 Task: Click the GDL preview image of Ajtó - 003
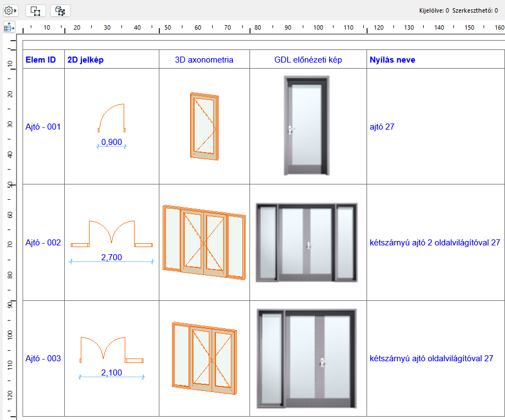tap(307, 359)
